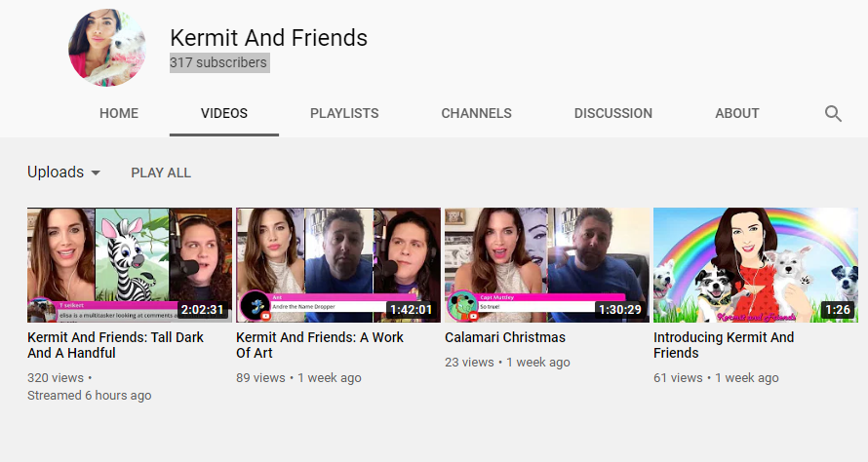Click the 'Introducing Kermit And Friends' title link

pyautogui.click(x=724, y=345)
